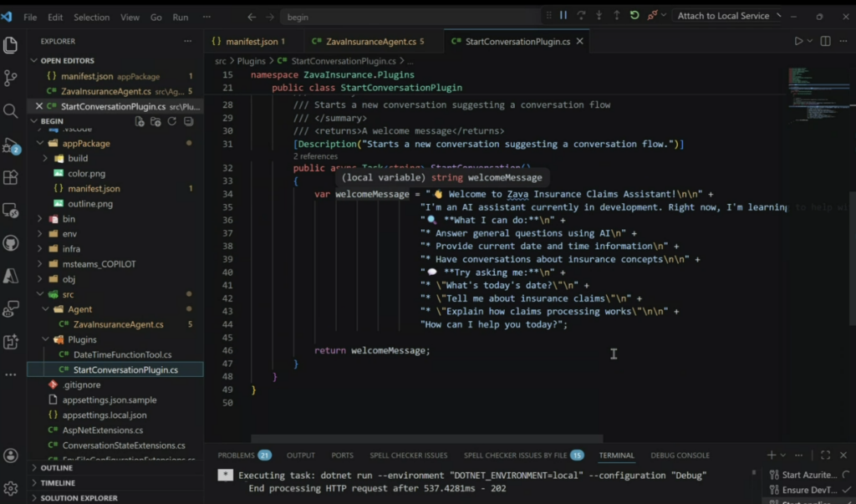The height and width of the screenshot is (504, 856).
Task: Click the '2 references' code lens link
Action: point(315,156)
